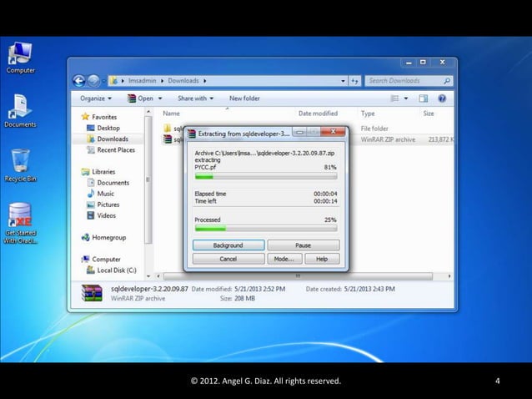The width and height of the screenshot is (532, 399).
Task: Pause the extraction
Action: [304, 245]
